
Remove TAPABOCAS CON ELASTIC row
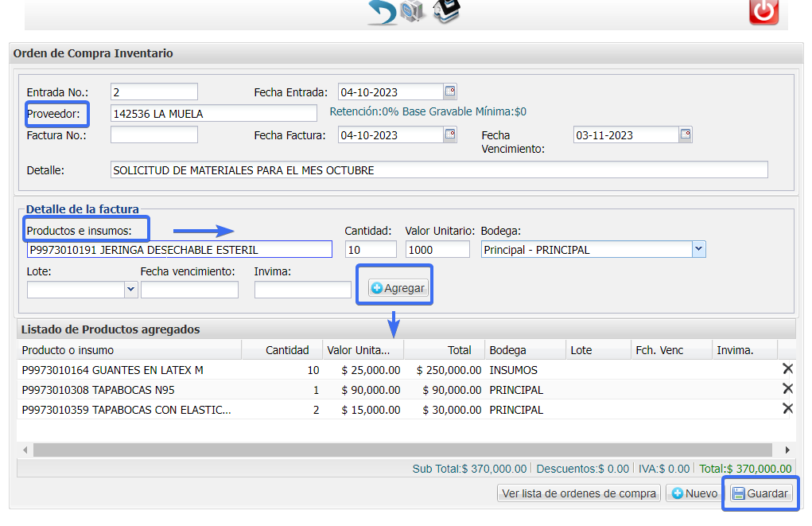pos(787,409)
